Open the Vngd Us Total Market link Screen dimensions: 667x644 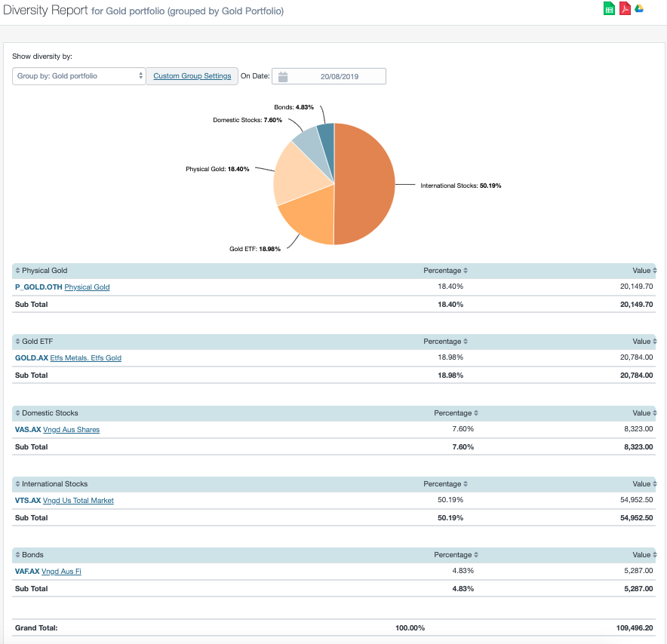pyautogui.click(x=79, y=500)
